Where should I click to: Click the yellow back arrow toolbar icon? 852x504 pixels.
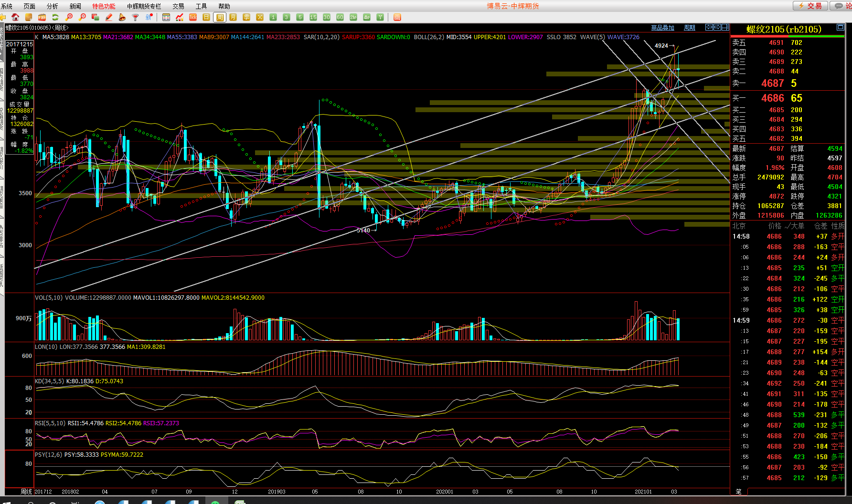tap(2, 17)
